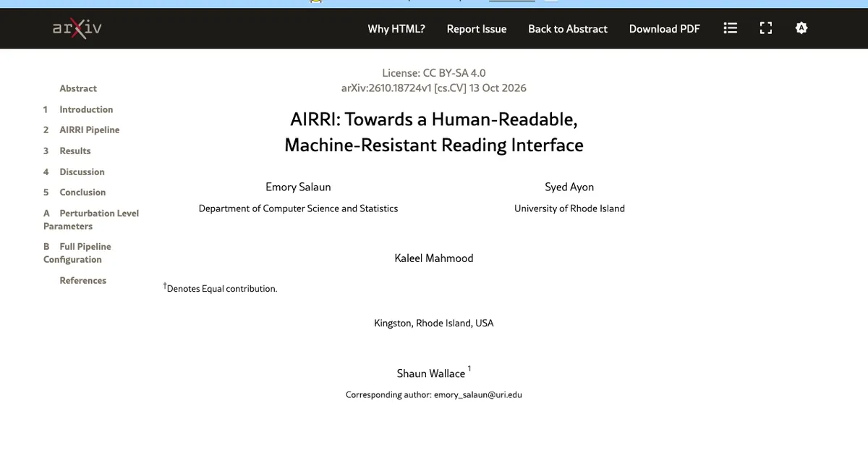Go to section 3 Results
868x456 pixels.
(67, 151)
